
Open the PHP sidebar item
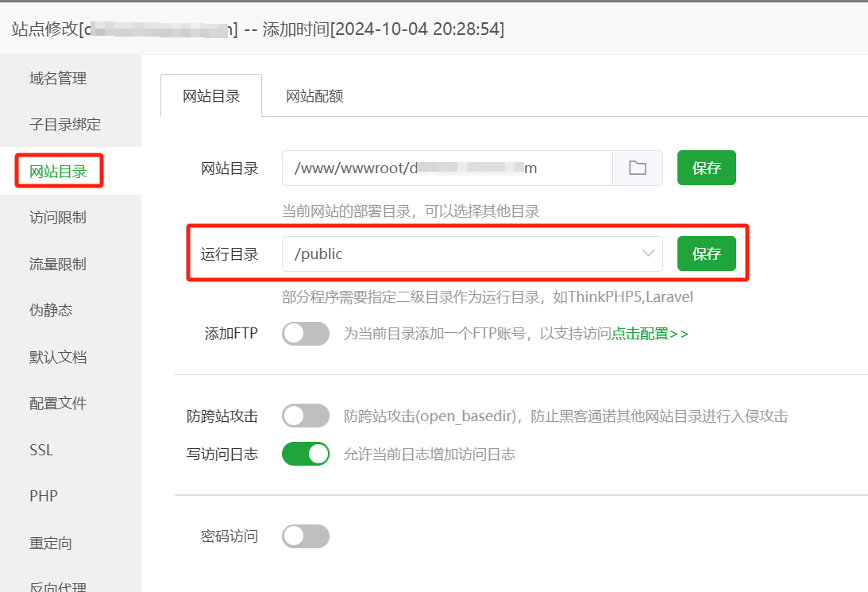click(x=44, y=496)
